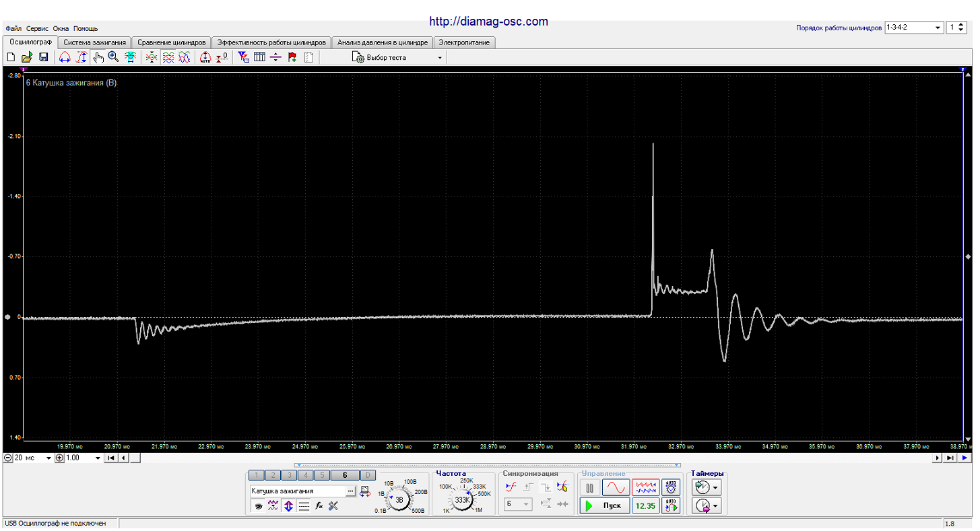Select the vertical measurement cursor tool
The image size is (980, 531).
tap(81, 58)
